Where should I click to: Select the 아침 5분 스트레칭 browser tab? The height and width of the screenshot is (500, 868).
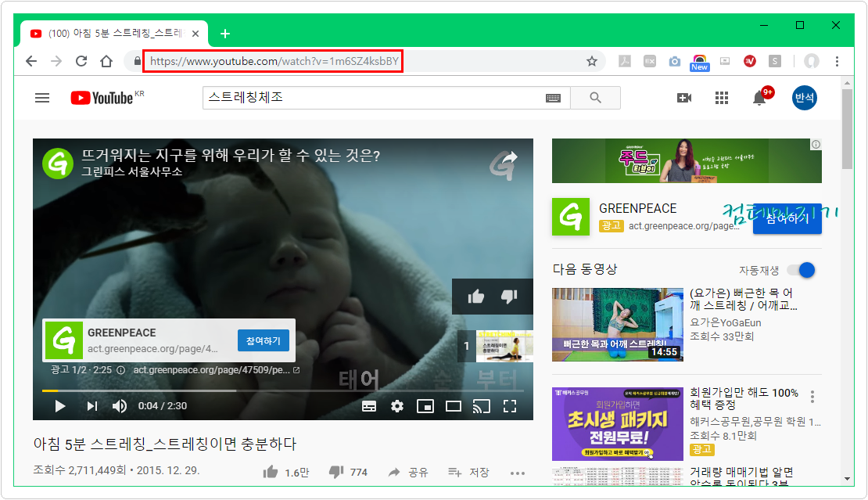pyautogui.click(x=114, y=34)
